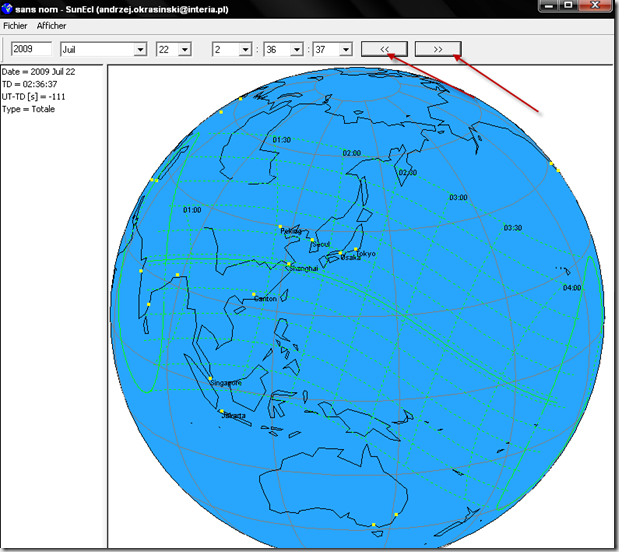619x552 pixels.
Task: Click the 03:00 time label on globe
Action: pos(458,197)
